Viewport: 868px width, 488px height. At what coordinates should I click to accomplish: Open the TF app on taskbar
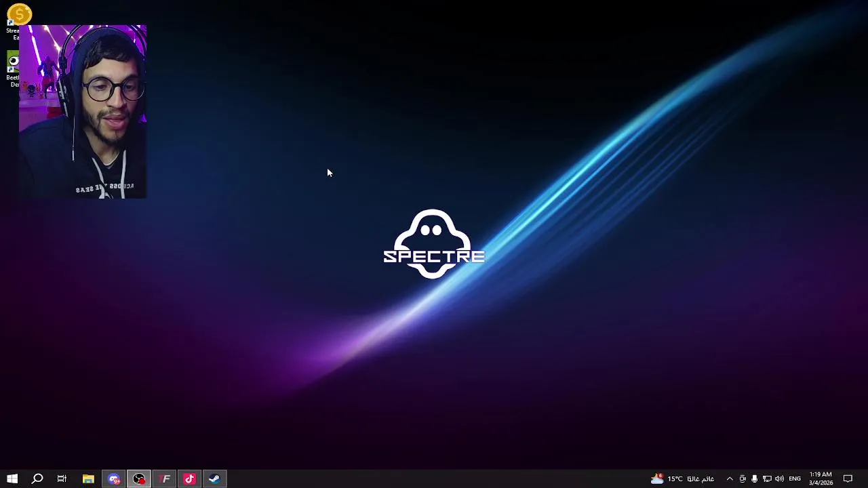click(164, 479)
